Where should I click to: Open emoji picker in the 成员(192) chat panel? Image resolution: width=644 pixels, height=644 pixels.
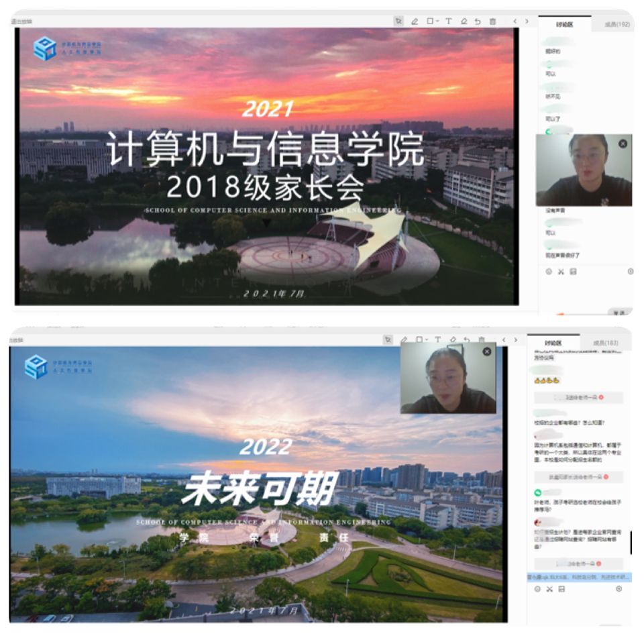point(549,272)
